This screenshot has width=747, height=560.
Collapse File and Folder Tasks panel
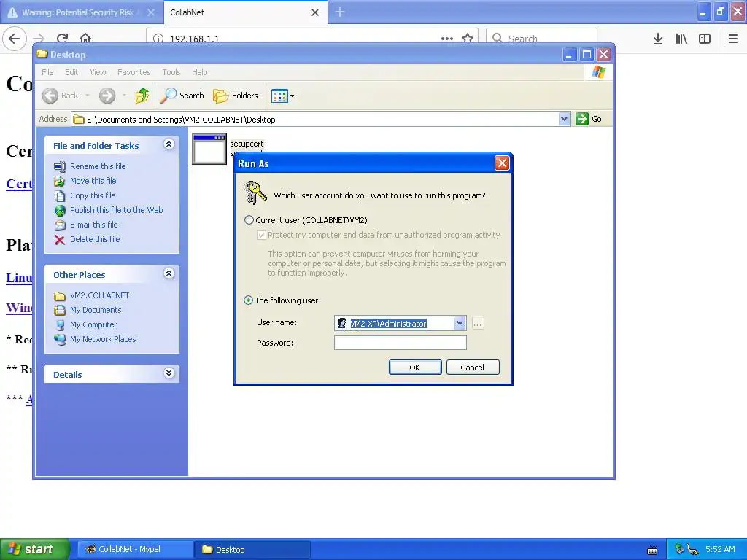(x=169, y=144)
